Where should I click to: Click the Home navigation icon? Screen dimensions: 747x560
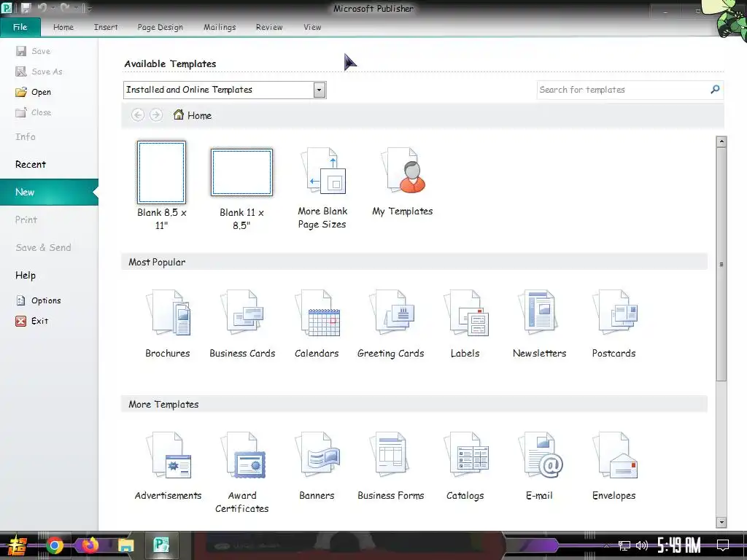point(179,114)
